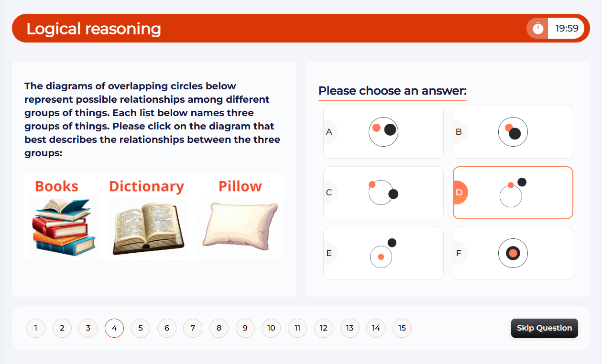Image resolution: width=602 pixels, height=364 pixels.
Task: Select answer option B diagram
Action: pos(513,132)
